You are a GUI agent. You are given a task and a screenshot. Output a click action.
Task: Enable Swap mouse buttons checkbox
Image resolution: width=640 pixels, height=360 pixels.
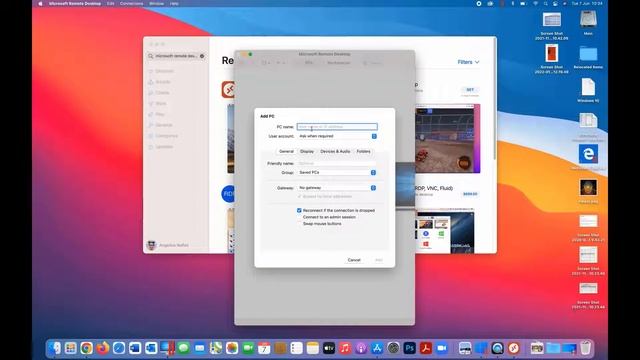pos(299,224)
